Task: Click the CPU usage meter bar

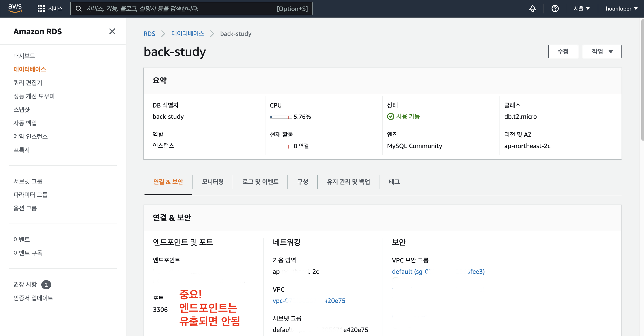Action: (x=281, y=117)
